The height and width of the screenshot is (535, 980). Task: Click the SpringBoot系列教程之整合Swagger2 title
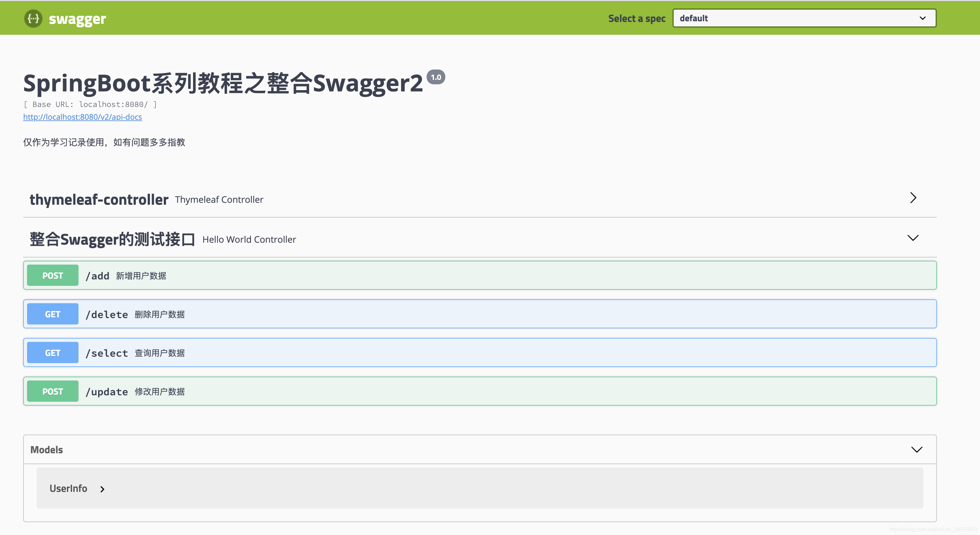coord(223,83)
